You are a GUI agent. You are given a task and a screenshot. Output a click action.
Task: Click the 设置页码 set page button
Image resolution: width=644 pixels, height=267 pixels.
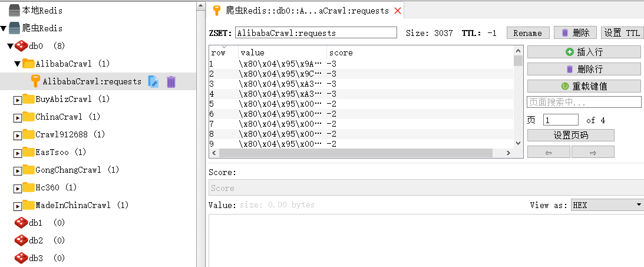[x=571, y=135]
